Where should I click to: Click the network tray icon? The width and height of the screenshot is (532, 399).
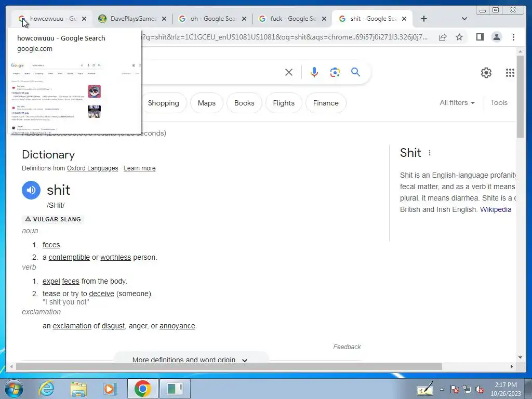pos(467,390)
